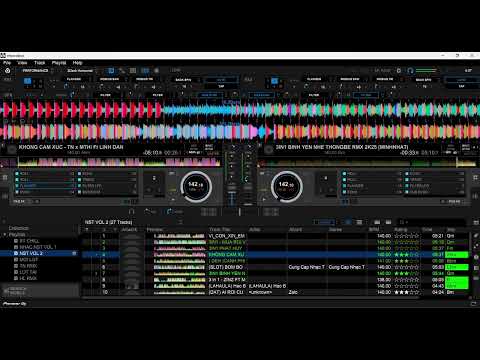Viewport: 480px width, 360px height.
Task: Click the right edge pad mode icon of right deck
Action: 476,178
